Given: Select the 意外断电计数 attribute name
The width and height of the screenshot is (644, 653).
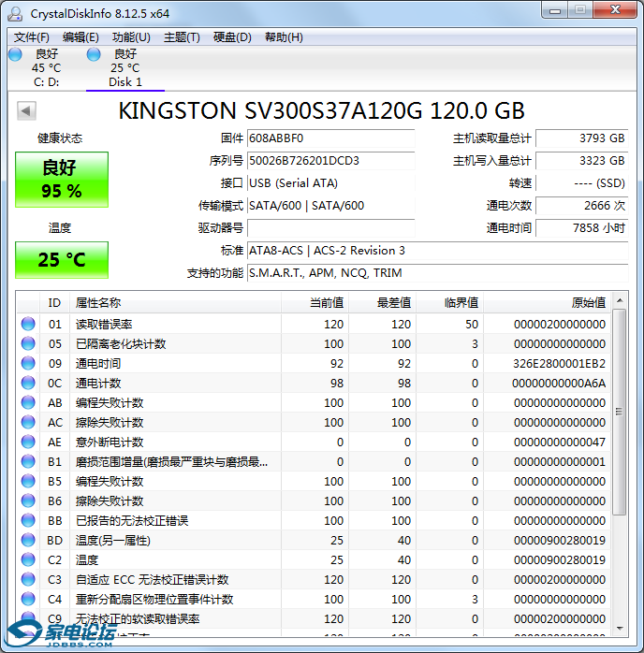Looking at the screenshot, I should tap(110, 443).
